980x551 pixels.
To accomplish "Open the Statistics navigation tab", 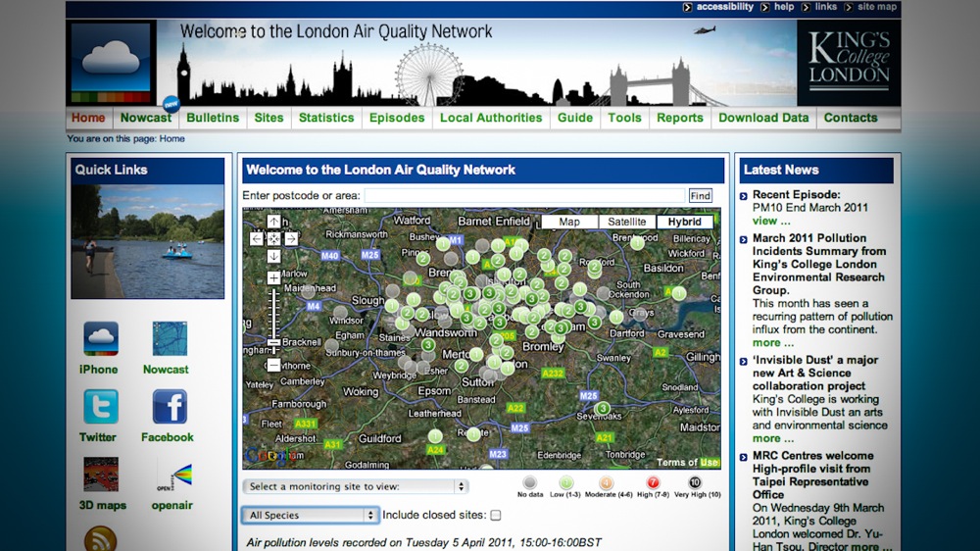I will coord(326,118).
